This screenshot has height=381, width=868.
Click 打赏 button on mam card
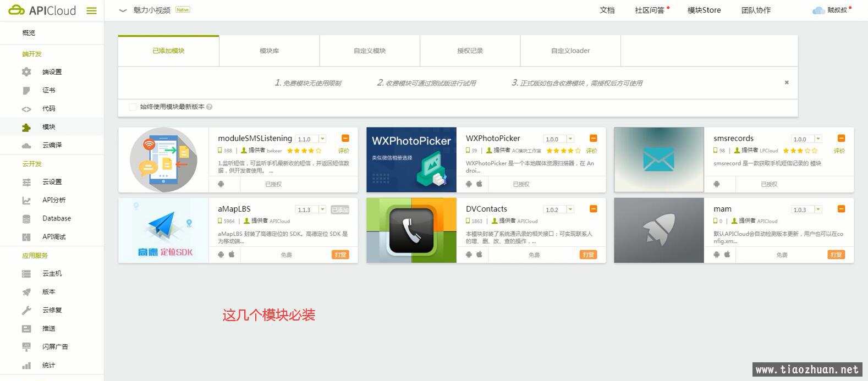point(836,255)
